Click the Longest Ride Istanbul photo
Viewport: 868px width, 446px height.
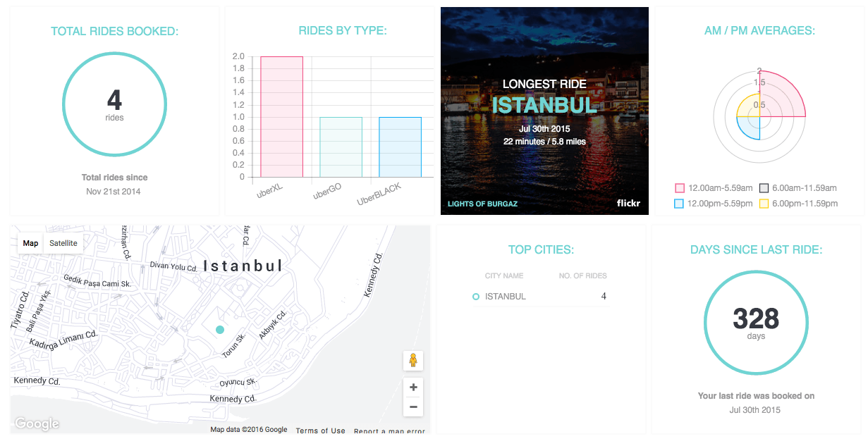pos(544,110)
